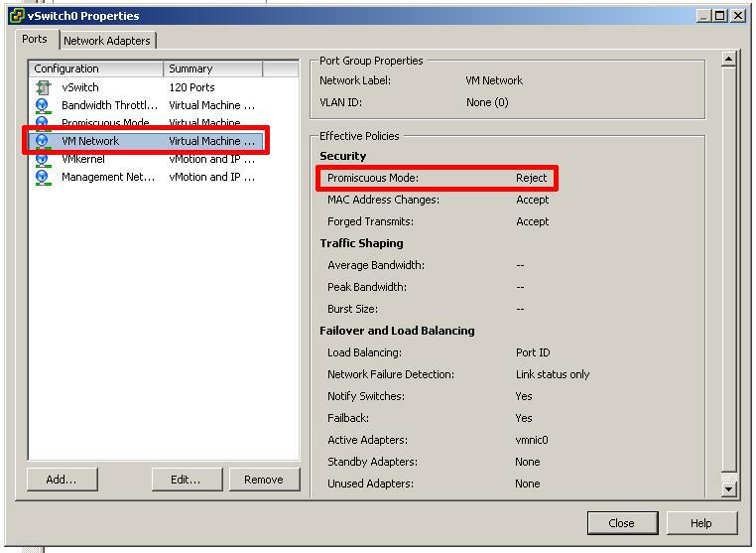Click the 'Burst Size:' label
Viewport: 756px width, 553px height.
pyautogui.click(x=353, y=309)
